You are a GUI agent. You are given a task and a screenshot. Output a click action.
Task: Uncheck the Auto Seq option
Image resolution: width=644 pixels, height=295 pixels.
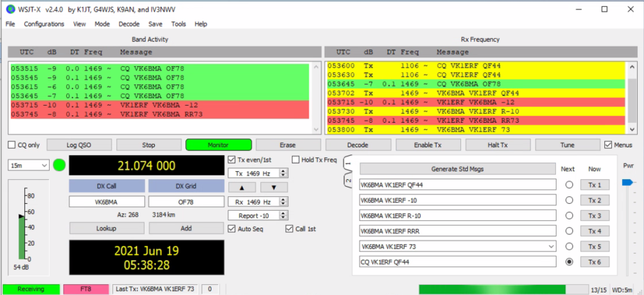coord(231,229)
